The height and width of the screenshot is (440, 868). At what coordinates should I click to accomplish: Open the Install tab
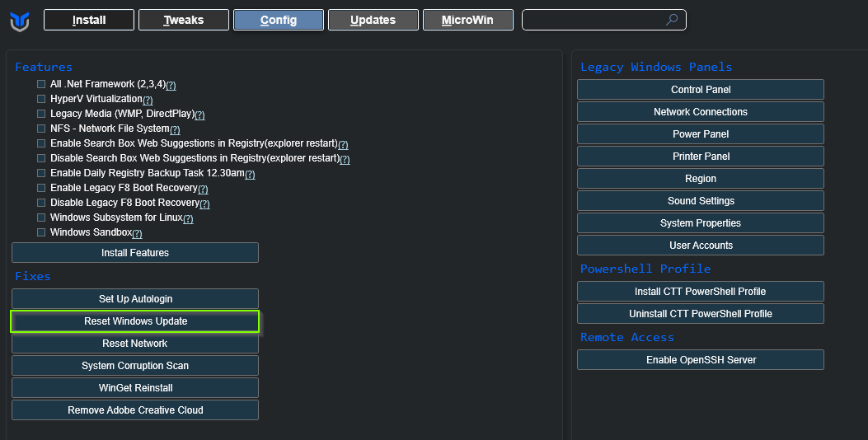pos(89,20)
